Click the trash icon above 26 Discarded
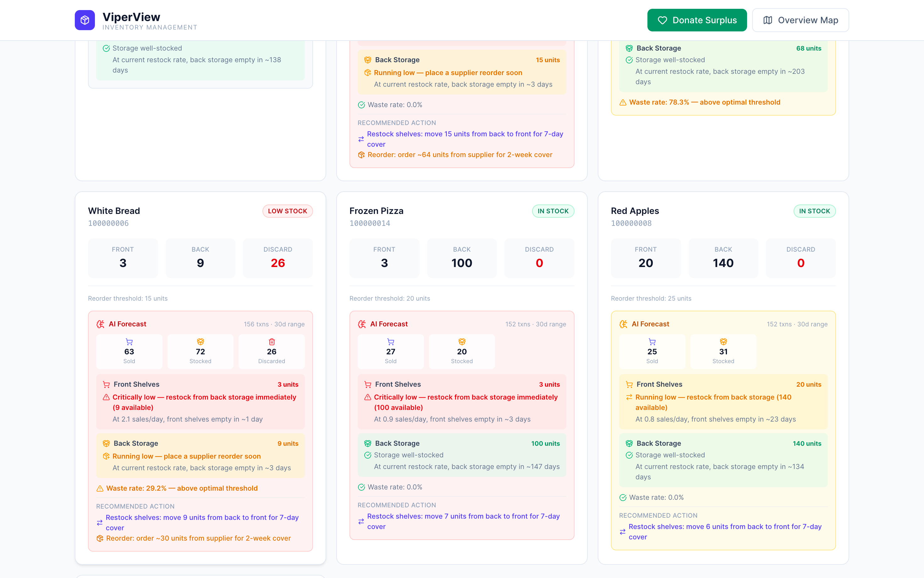 coord(272,341)
